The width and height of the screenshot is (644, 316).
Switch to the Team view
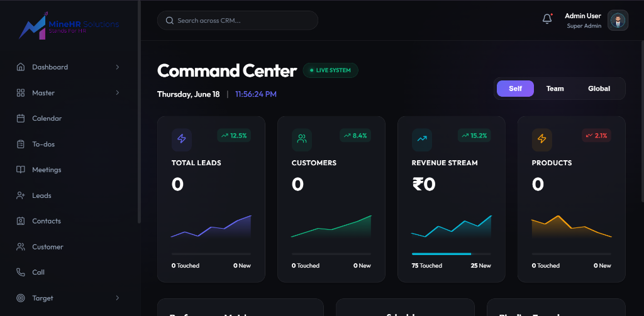(555, 89)
